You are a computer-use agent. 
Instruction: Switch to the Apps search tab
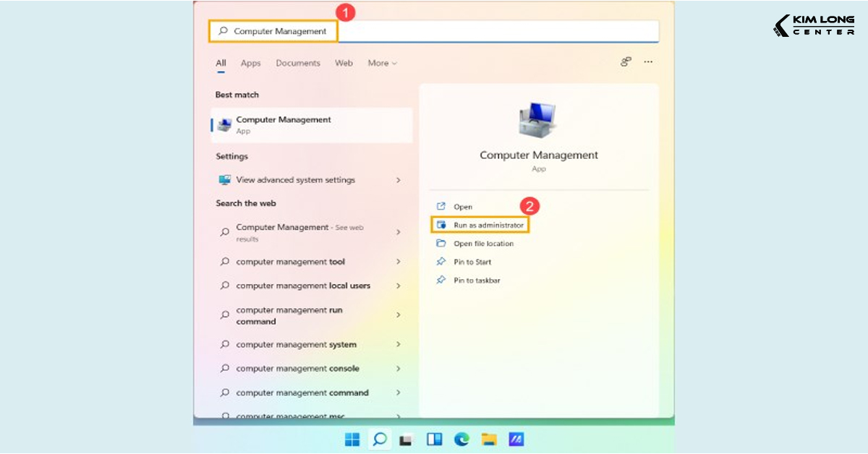point(250,64)
